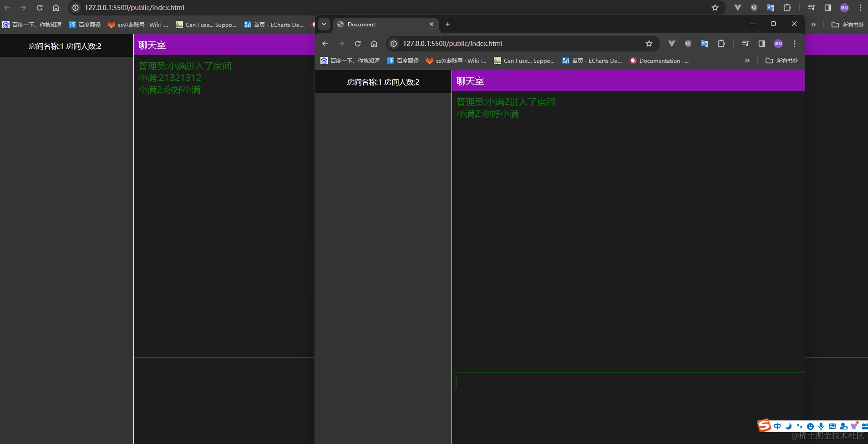Reload the page in the background Chrome window

tap(40, 8)
